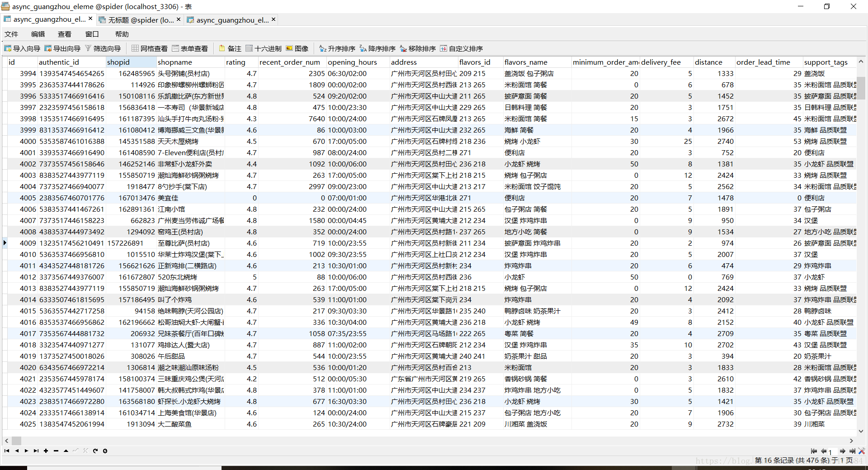The width and height of the screenshot is (868, 470).
Task: Open the 窗口 menu
Action: [x=92, y=34]
